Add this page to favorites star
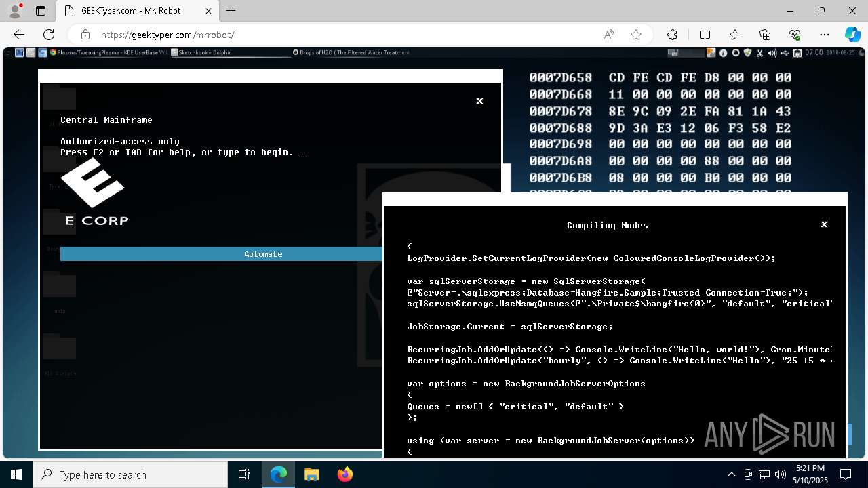The image size is (868, 488). tap(636, 35)
